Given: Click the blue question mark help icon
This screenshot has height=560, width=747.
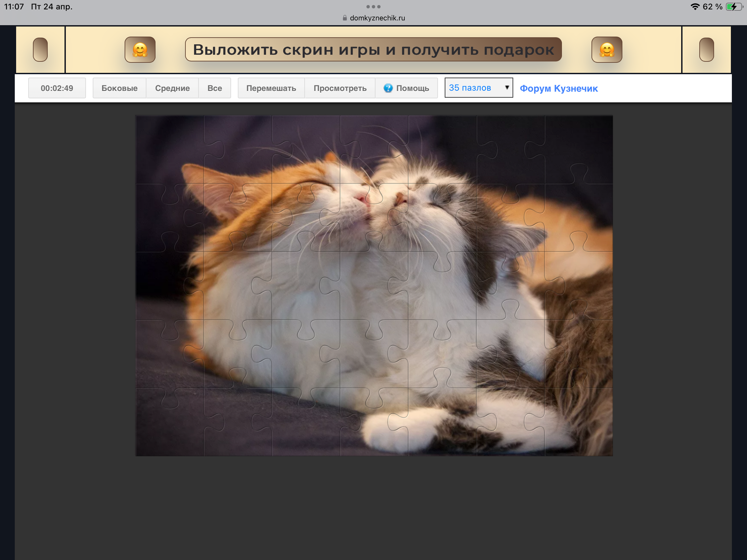Looking at the screenshot, I should (388, 88).
